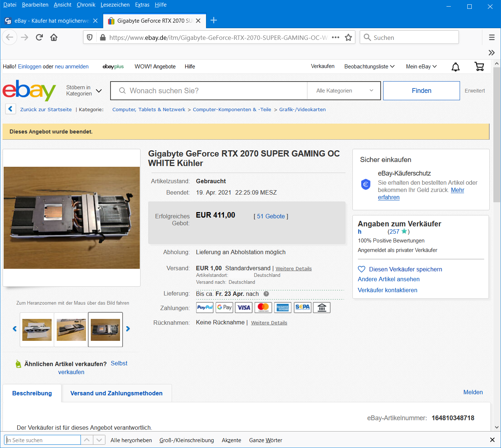Open the Lesezeichen menu
Viewport: 501px width, 448px height.
115,5
